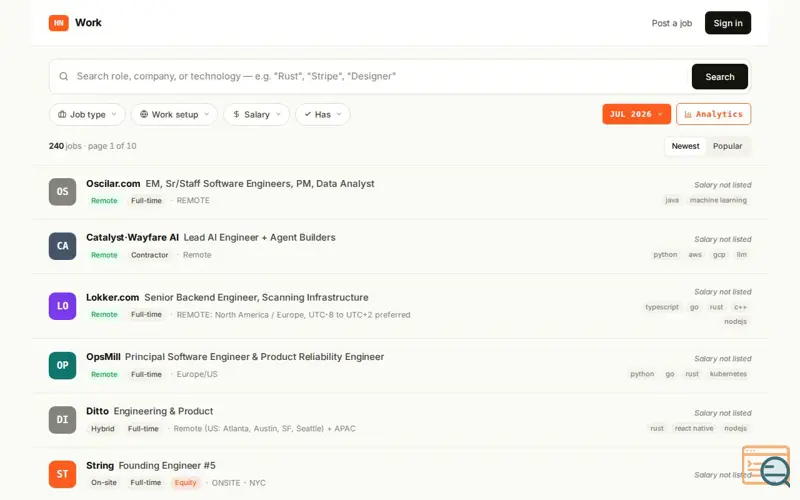Open the Catalyst Wayfare AI Lead AI Engineer listing
Image resolution: width=800 pixels, height=500 pixels.
[x=259, y=238]
